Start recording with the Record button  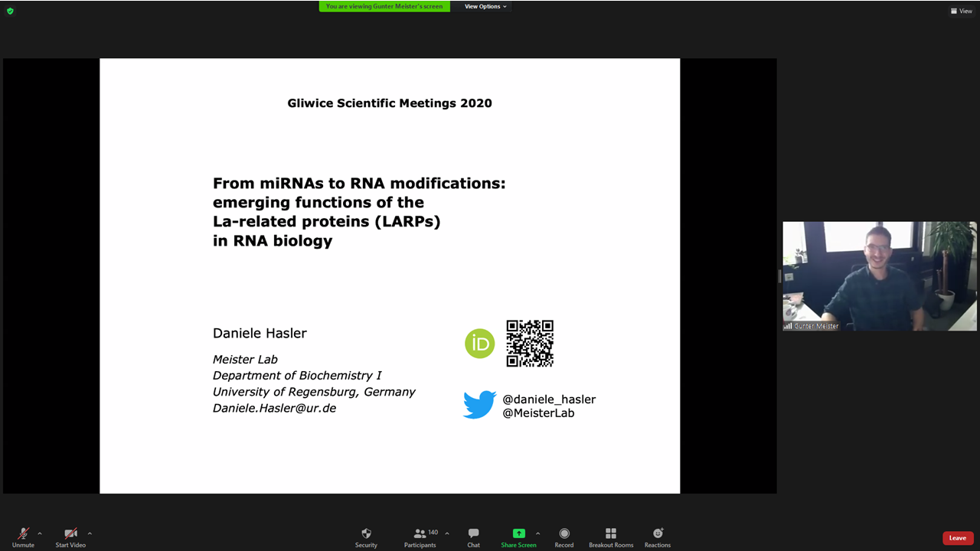pyautogui.click(x=564, y=534)
